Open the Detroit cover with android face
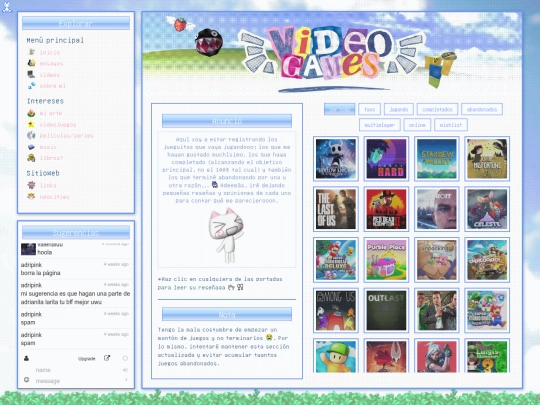Image resolution: width=540 pixels, height=405 pixels. 437,209
